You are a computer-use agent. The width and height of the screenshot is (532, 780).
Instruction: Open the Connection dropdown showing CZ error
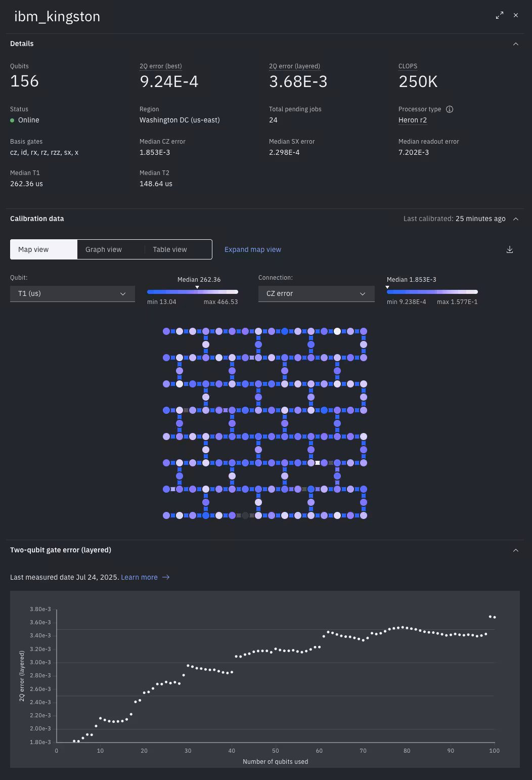point(317,293)
